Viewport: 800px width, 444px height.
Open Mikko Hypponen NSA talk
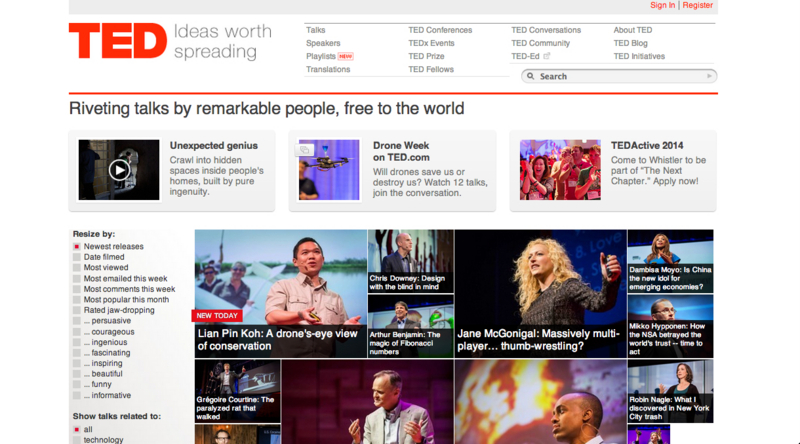[x=670, y=326]
